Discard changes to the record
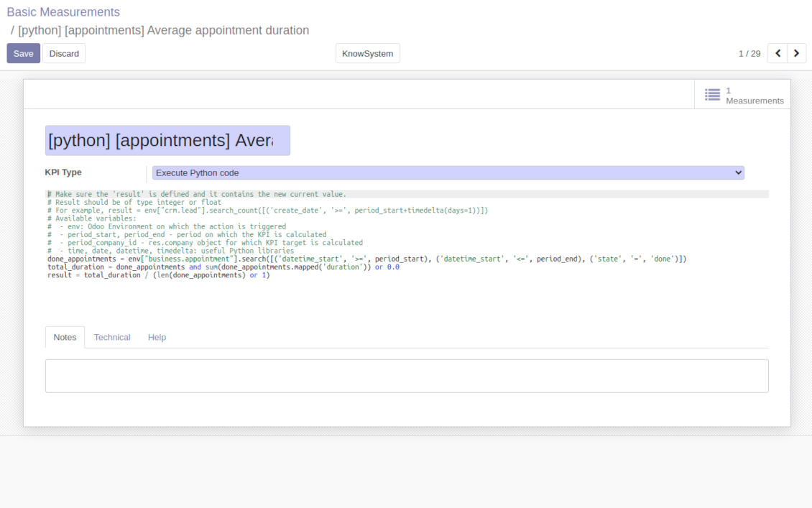812x508 pixels. point(64,53)
